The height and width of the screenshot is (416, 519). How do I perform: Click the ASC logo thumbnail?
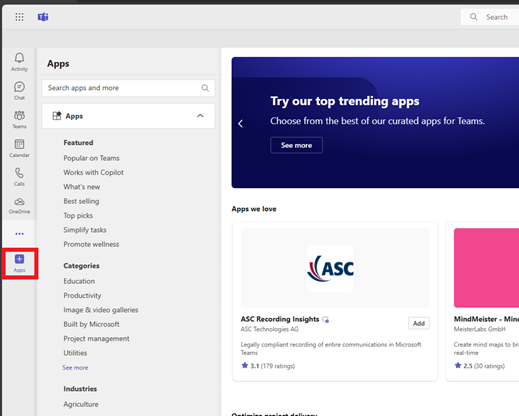[330, 269]
